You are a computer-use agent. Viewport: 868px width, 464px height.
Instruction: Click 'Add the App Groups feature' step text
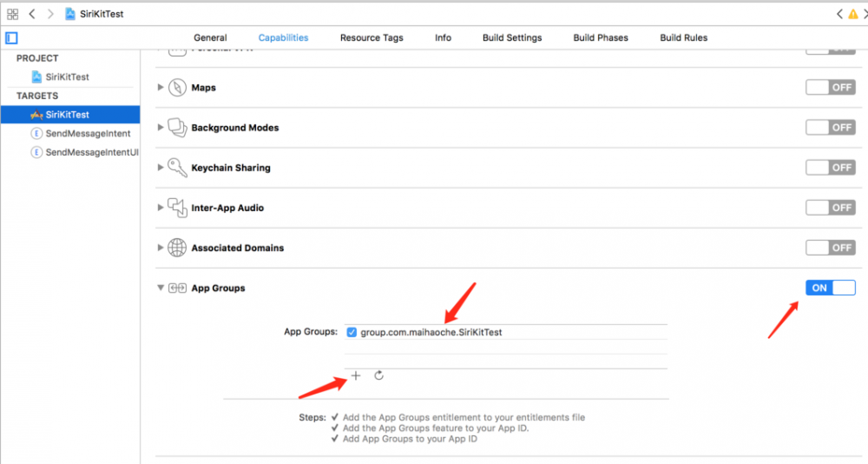coord(436,428)
